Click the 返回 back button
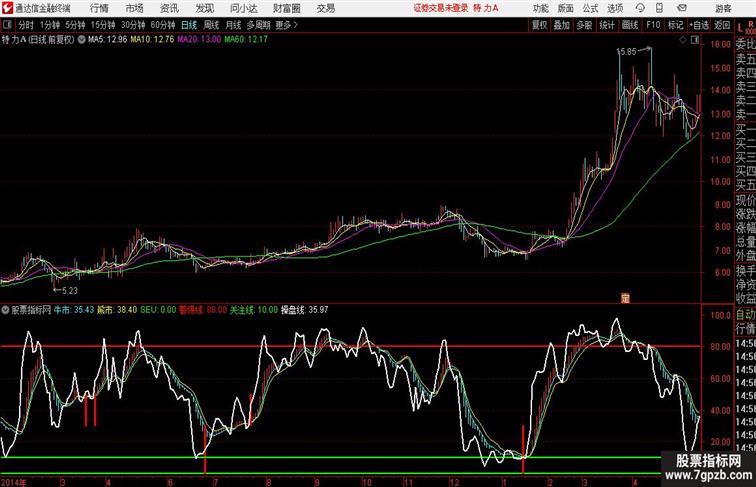 click(722, 25)
